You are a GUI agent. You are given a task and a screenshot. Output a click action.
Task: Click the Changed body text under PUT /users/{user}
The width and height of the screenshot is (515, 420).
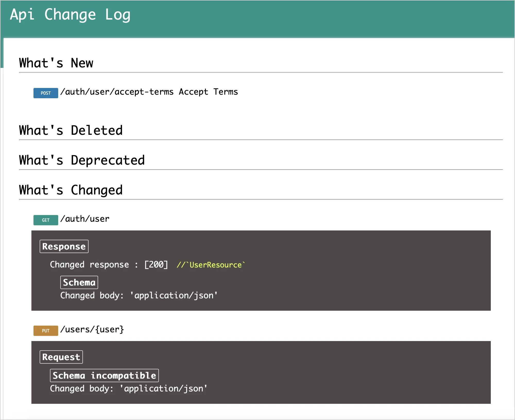click(x=128, y=389)
